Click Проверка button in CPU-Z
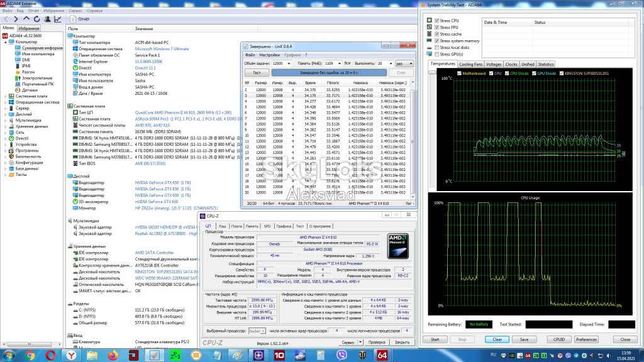 click(377, 343)
